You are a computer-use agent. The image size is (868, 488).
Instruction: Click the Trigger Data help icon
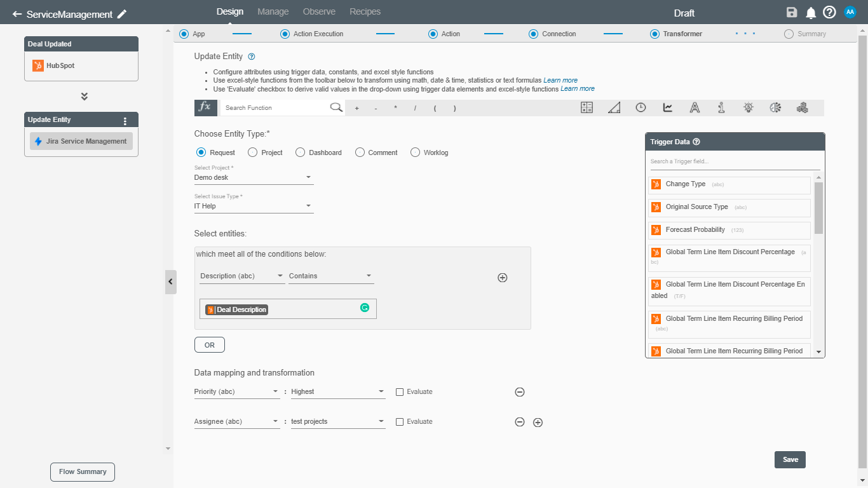coord(696,142)
